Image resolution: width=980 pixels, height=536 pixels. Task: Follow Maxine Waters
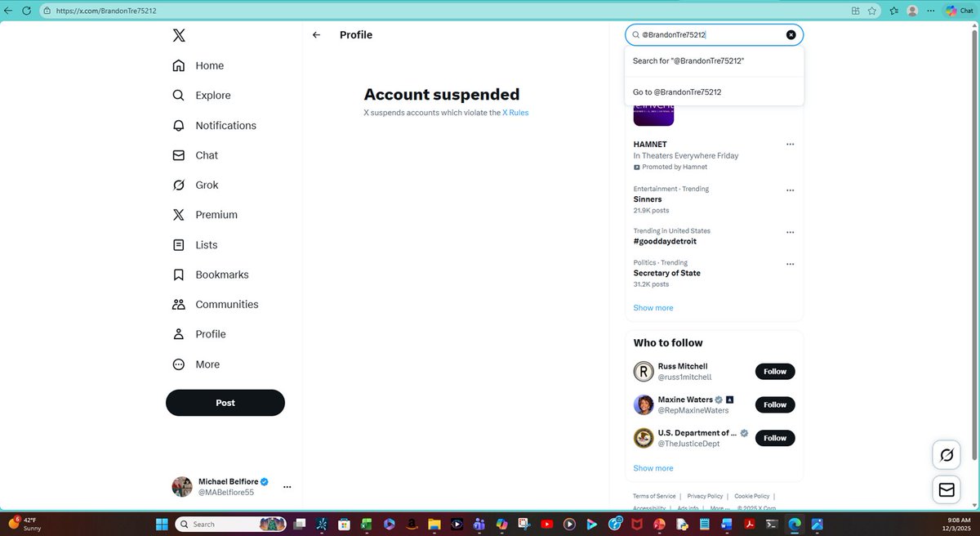775,404
